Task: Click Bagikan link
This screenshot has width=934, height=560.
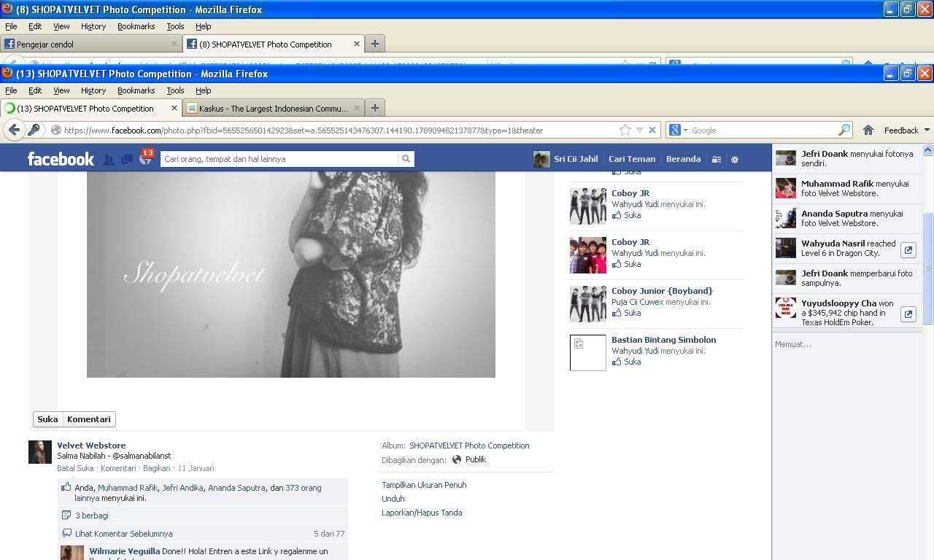Action: pyautogui.click(x=156, y=468)
